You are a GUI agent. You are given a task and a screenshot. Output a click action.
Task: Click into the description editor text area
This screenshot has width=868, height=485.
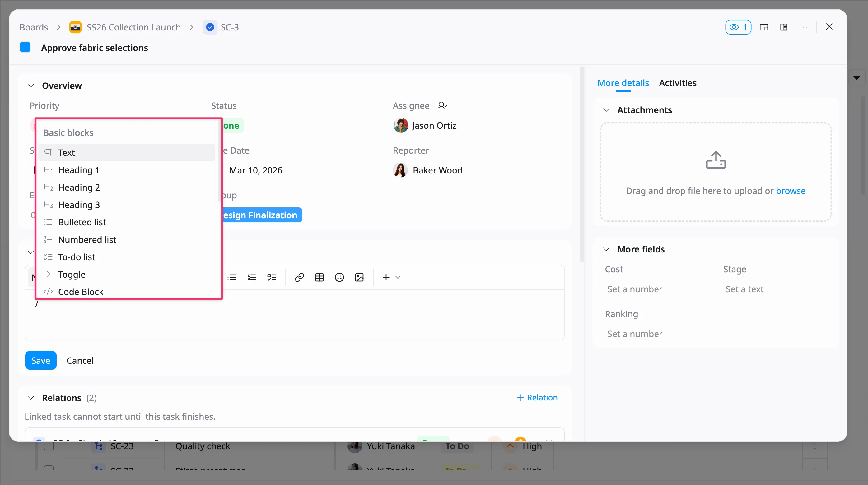(294, 315)
